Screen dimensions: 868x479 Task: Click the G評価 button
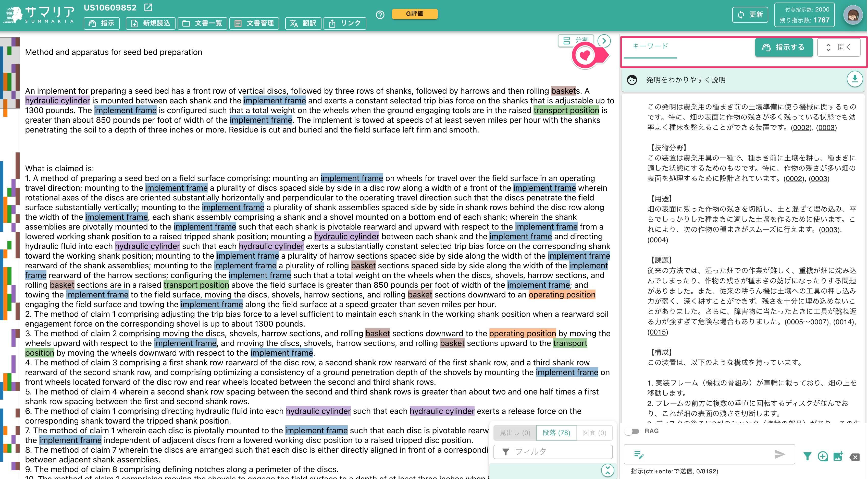click(x=414, y=14)
